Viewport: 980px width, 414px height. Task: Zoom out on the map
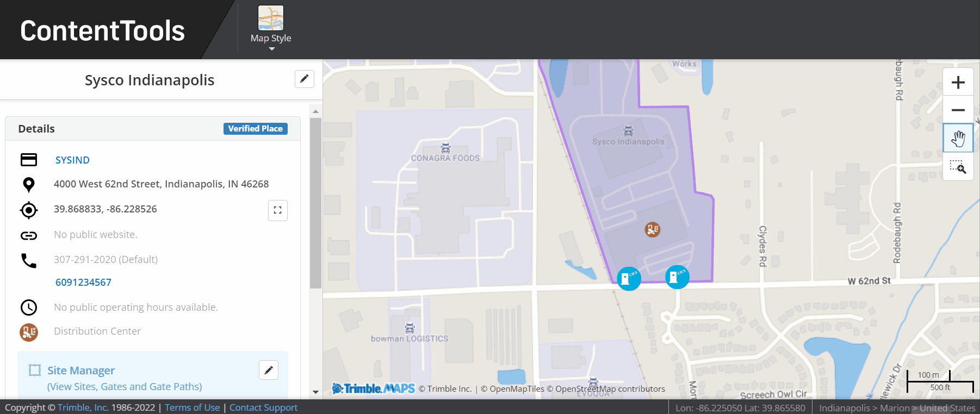tap(958, 110)
